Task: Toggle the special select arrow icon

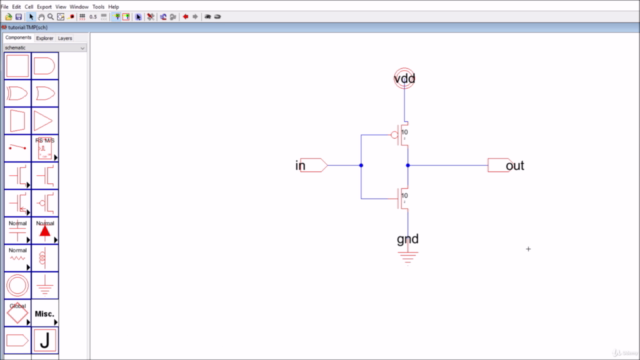Action: (x=138, y=17)
